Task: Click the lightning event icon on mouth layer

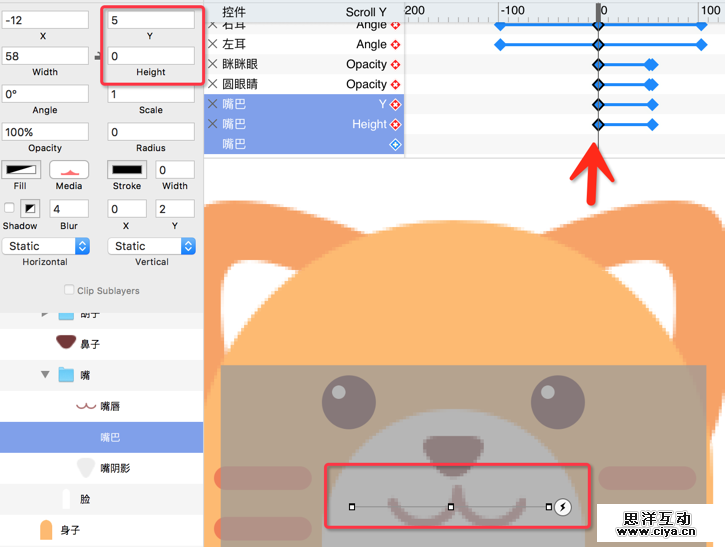Action: [562, 507]
